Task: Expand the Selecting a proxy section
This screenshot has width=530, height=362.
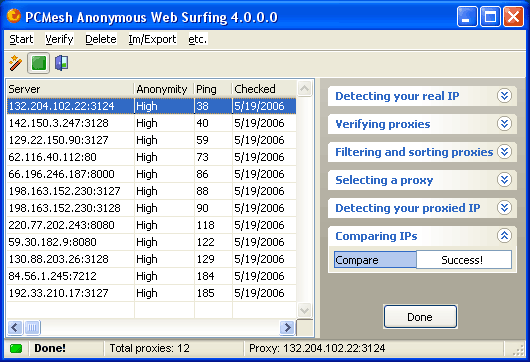Action: 504,180
